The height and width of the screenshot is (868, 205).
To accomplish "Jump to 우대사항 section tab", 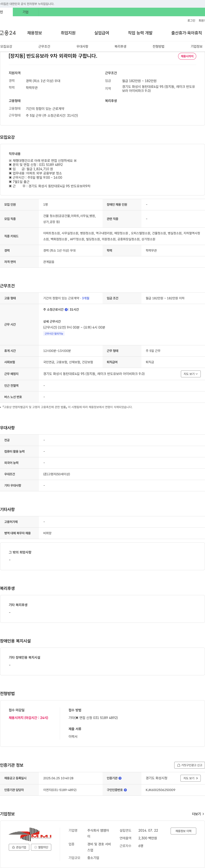I will point(82,47).
